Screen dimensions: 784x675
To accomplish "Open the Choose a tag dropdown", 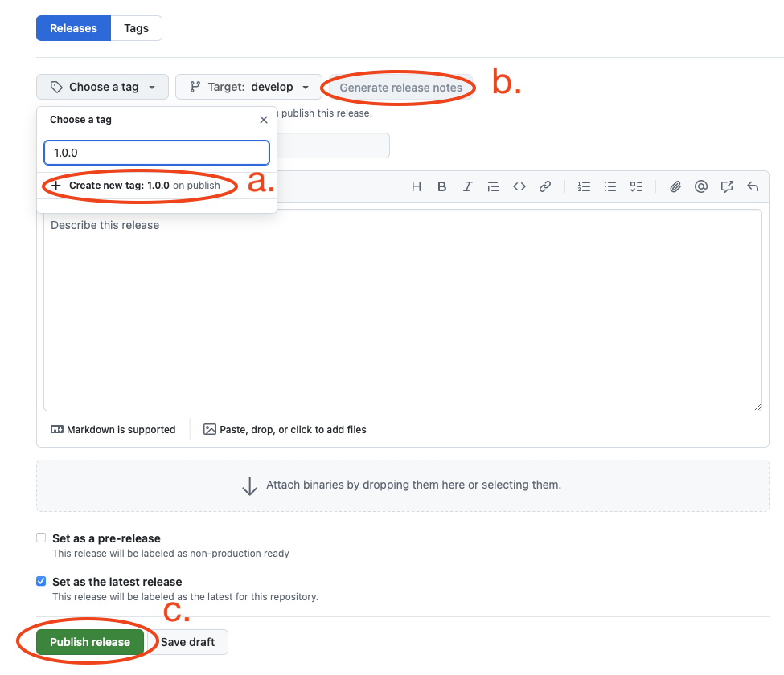I will [102, 87].
